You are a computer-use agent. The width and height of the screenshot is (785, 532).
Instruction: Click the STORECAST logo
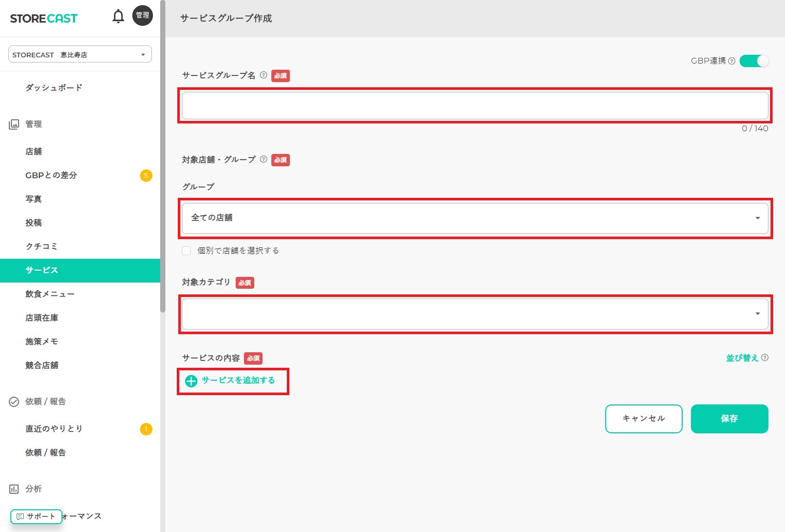click(44, 19)
